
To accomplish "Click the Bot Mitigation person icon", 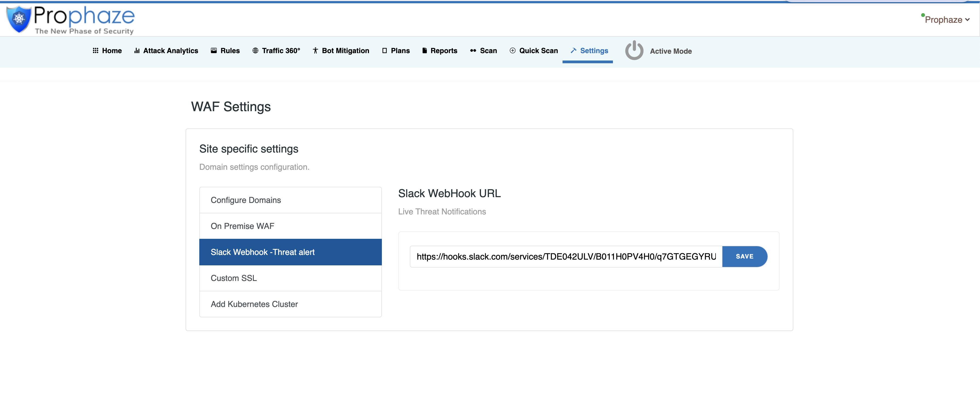I will pos(315,51).
